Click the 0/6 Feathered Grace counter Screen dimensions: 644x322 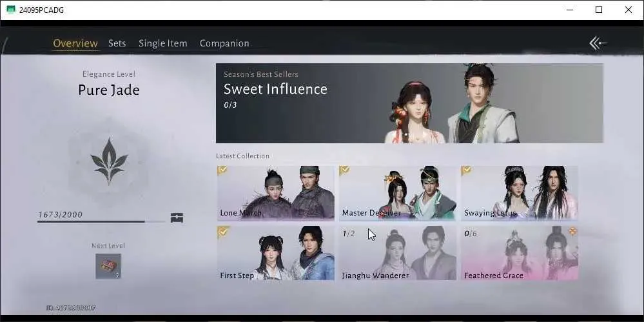click(470, 234)
